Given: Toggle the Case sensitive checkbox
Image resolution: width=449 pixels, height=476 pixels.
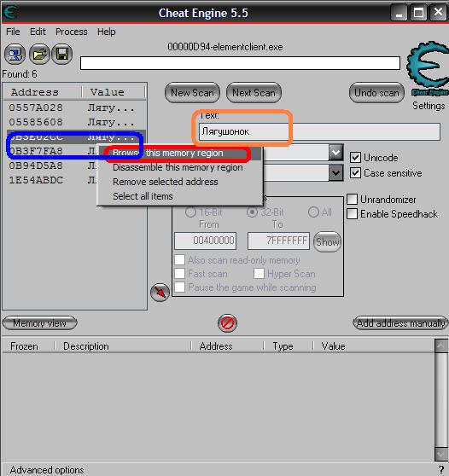Looking at the screenshot, I should click(355, 172).
